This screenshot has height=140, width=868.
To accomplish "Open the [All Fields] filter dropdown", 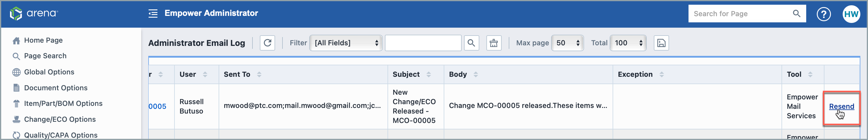I will click(346, 43).
